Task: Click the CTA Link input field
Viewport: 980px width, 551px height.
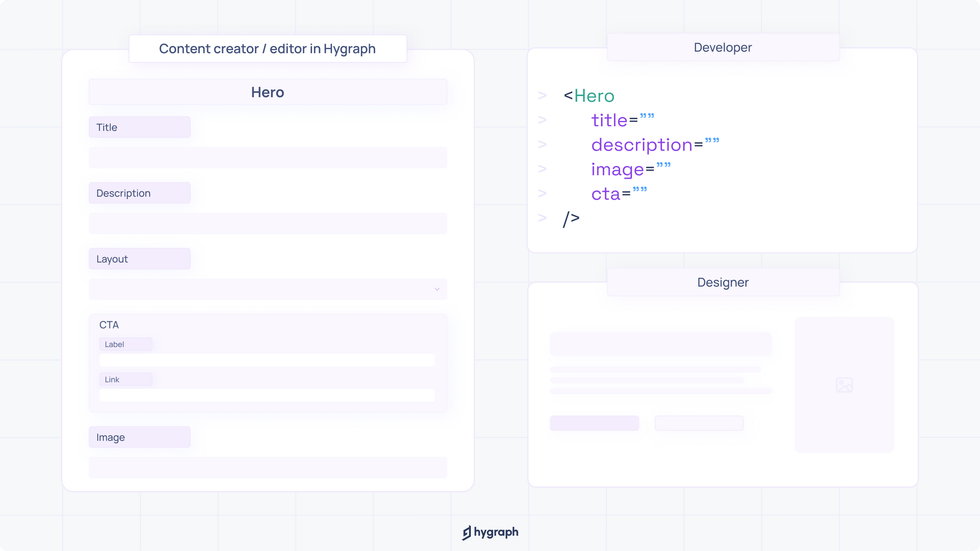Action: pos(267,395)
